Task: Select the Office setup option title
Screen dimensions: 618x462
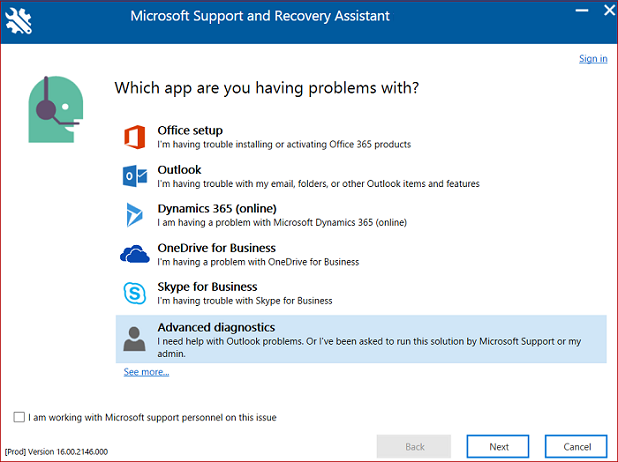Action: [x=190, y=130]
